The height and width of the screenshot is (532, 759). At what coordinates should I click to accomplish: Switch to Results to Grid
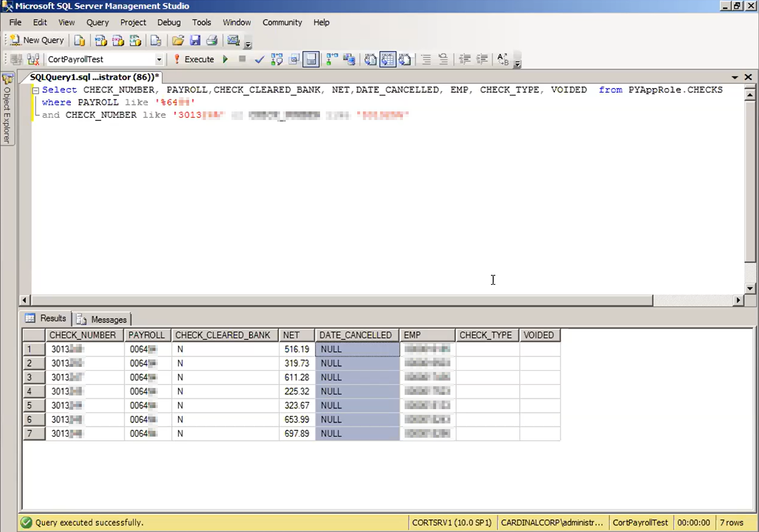[388, 59]
